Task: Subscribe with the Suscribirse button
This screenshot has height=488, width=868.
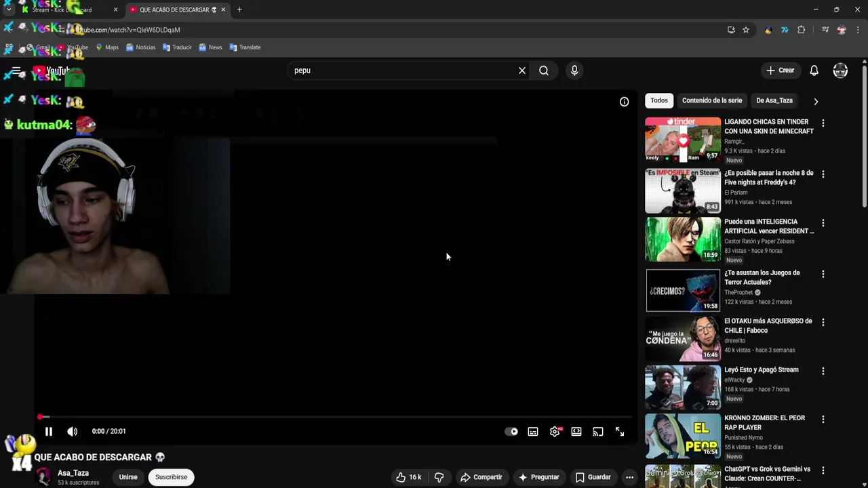Action: [171, 477]
